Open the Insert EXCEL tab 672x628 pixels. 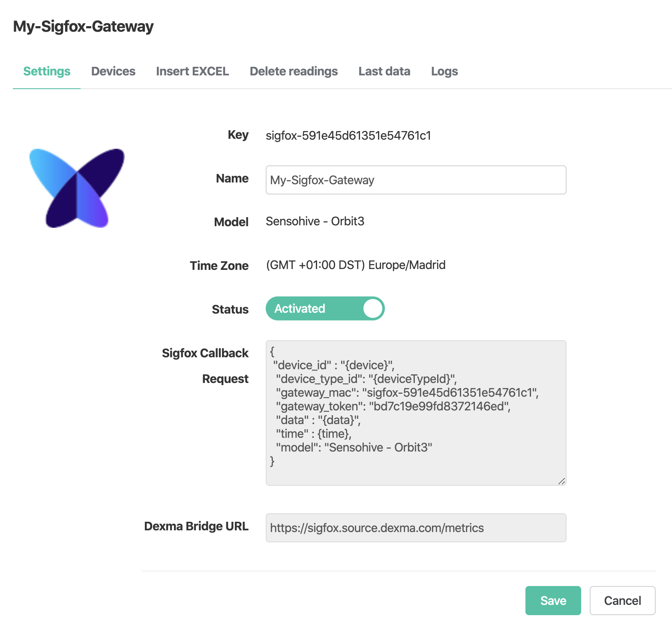192,71
